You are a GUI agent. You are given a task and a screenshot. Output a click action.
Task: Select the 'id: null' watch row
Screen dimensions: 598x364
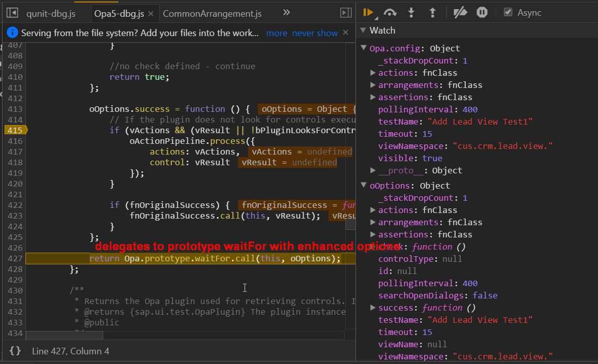398,271
